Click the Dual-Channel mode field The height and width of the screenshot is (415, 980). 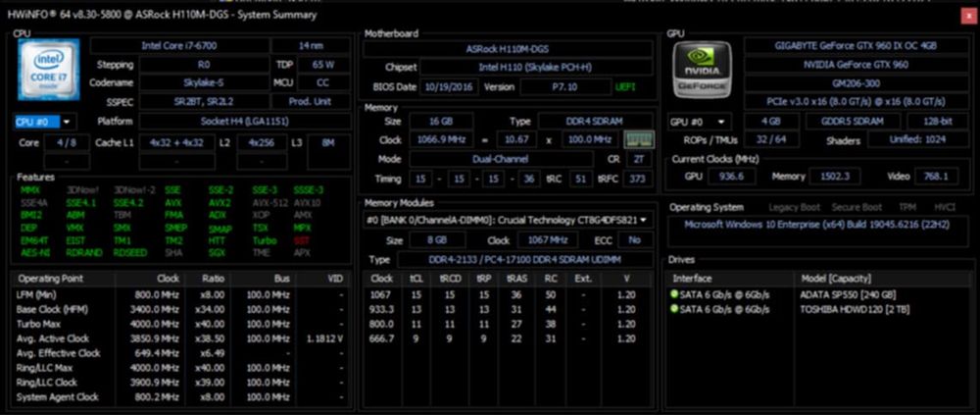[x=501, y=159]
